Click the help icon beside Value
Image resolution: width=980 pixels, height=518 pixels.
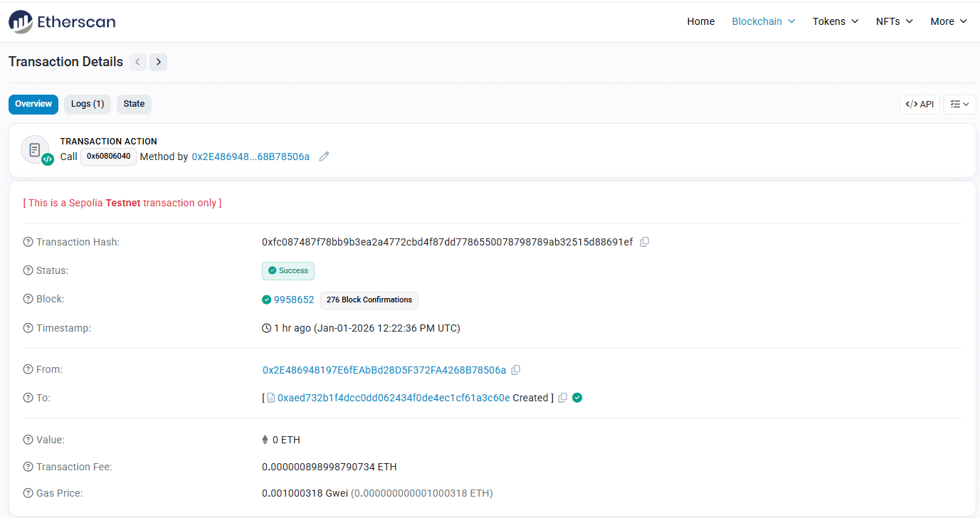coord(28,440)
